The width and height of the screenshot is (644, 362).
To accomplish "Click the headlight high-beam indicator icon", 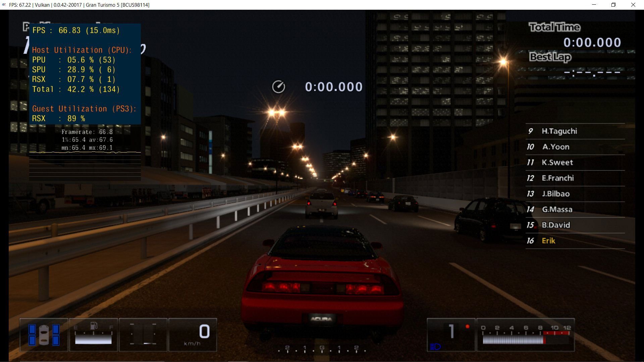I will tap(435, 347).
